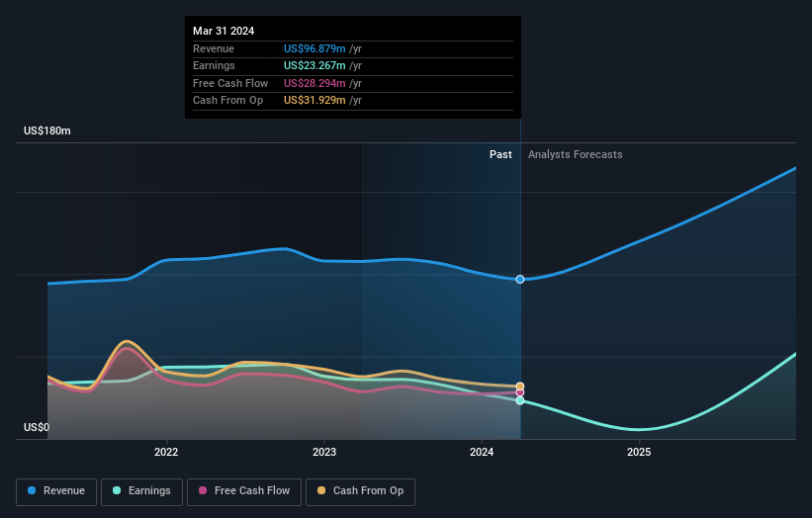Toggle the Revenue legend button
The width and height of the screenshot is (812, 518).
click(x=56, y=491)
